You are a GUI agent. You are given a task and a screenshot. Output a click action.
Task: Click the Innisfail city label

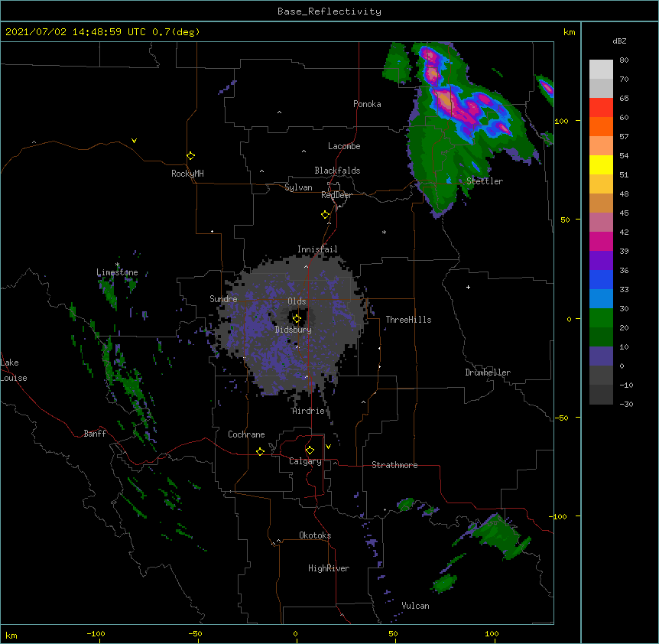pos(317,249)
